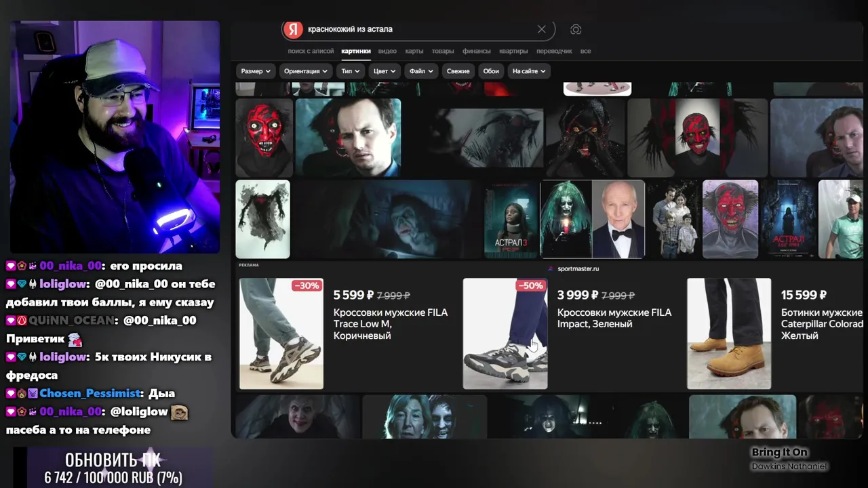The image size is (868, 488).
Task: Click the 'Bring It On' song title
Action: [779, 452]
